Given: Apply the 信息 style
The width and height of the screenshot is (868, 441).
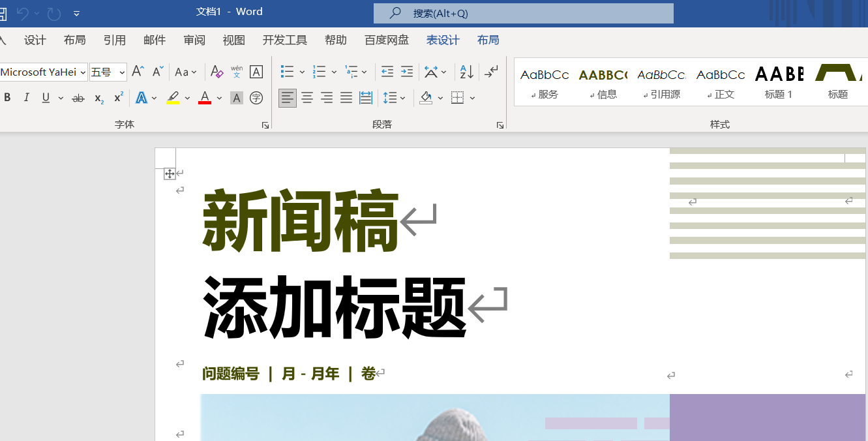Looking at the screenshot, I should (603, 83).
